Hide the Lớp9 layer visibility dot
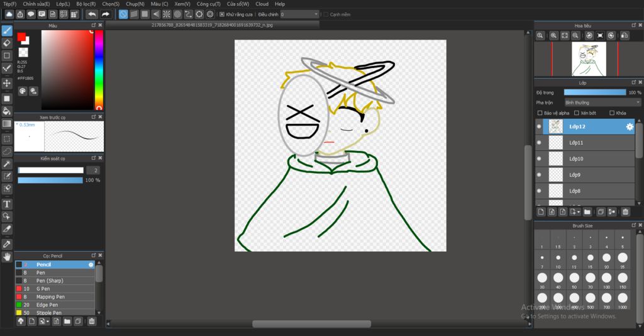 click(539, 175)
